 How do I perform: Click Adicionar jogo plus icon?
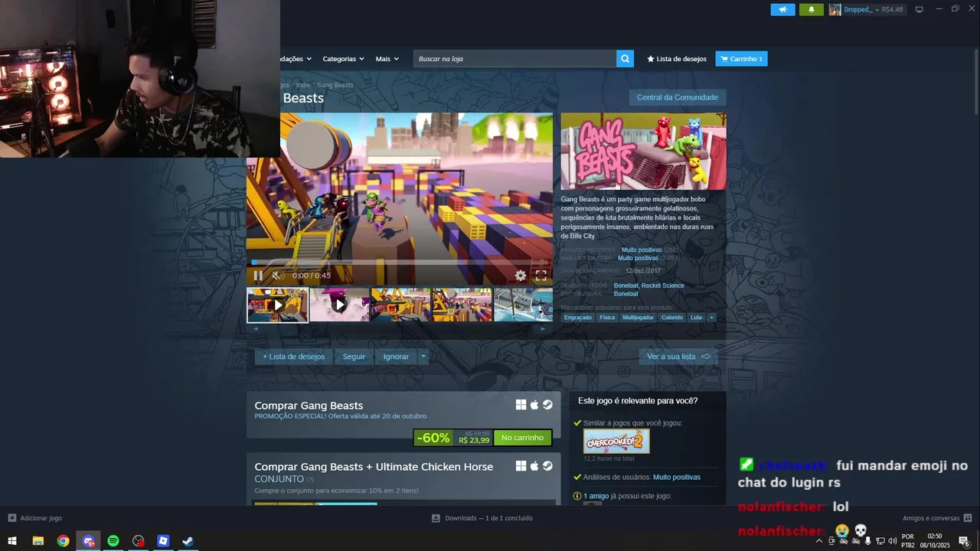pos(12,518)
